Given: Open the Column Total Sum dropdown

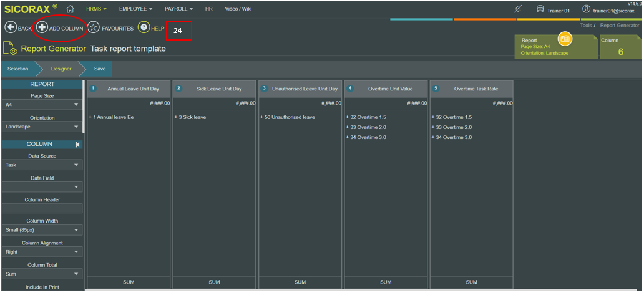Looking at the screenshot, I should [42, 274].
